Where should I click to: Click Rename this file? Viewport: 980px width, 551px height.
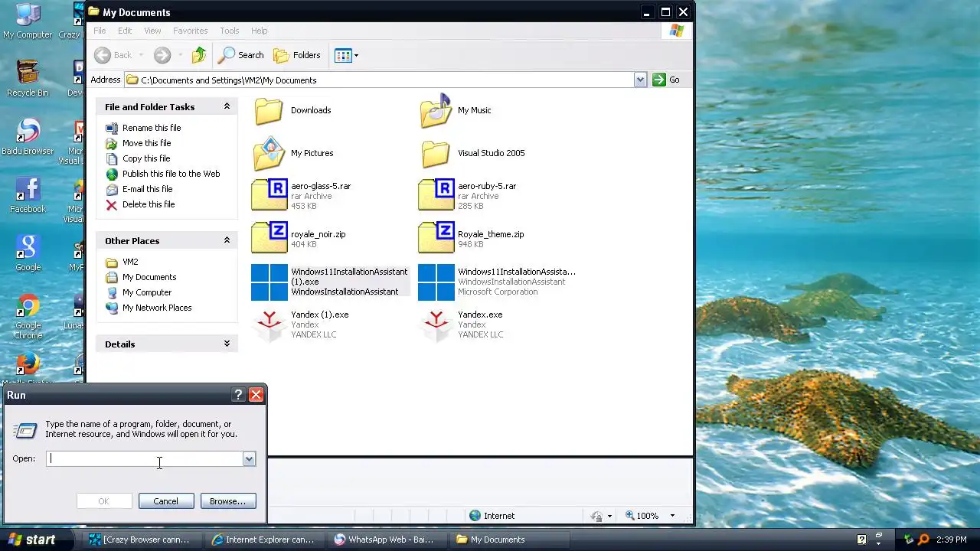coord(152,128)
